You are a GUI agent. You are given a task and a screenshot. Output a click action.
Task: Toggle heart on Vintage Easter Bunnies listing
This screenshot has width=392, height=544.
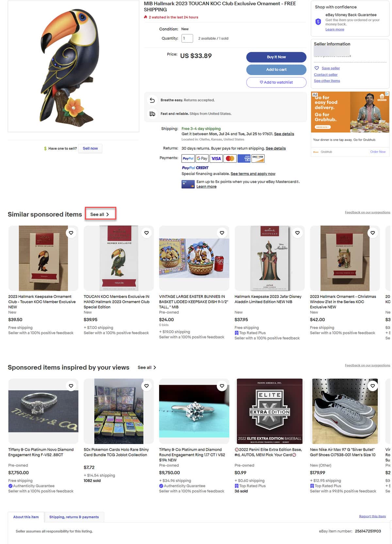(x=222, y=233)
